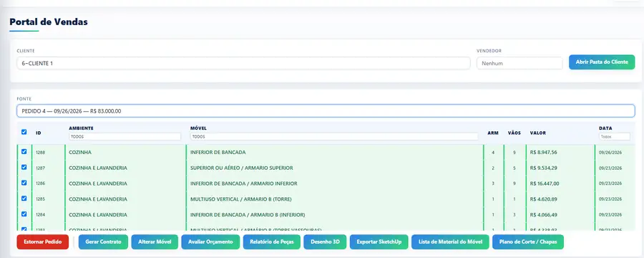Uncheck the checkbox for row 1284

(x=24, y=214)
